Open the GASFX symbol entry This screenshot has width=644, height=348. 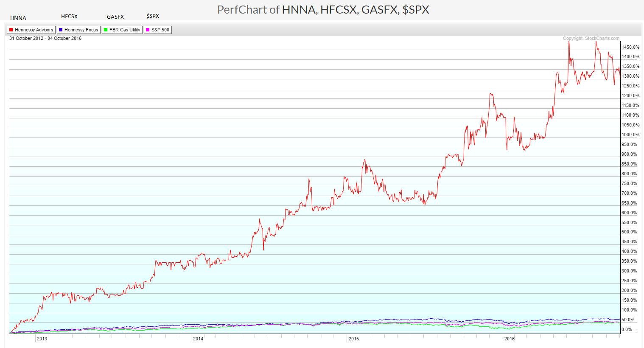(x=115, y=17)
